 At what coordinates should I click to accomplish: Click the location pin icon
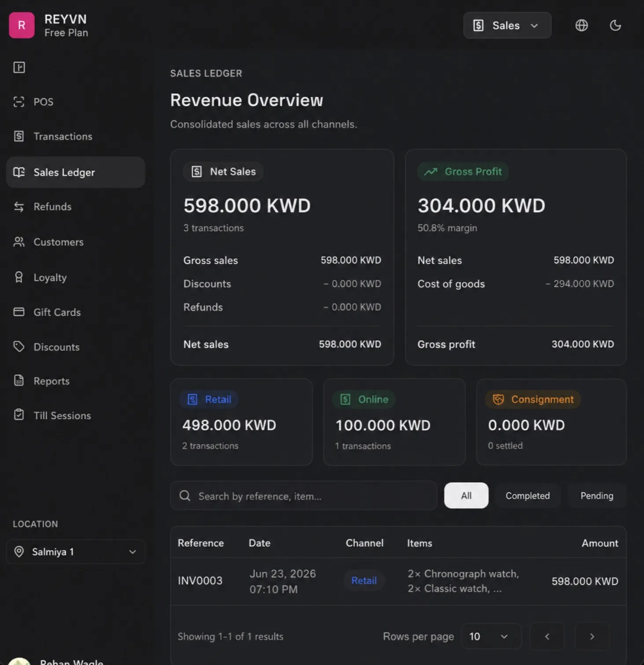coord(19,552)
